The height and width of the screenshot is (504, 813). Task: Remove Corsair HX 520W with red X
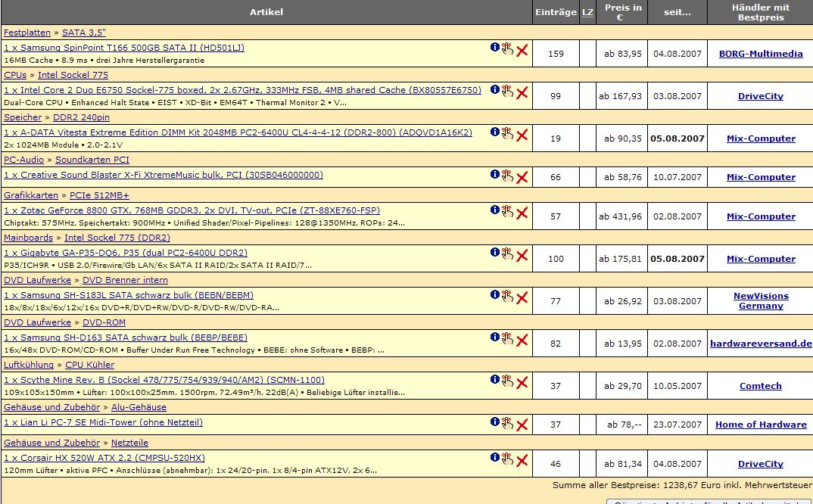pyautogui.click(x=522, y=461)
